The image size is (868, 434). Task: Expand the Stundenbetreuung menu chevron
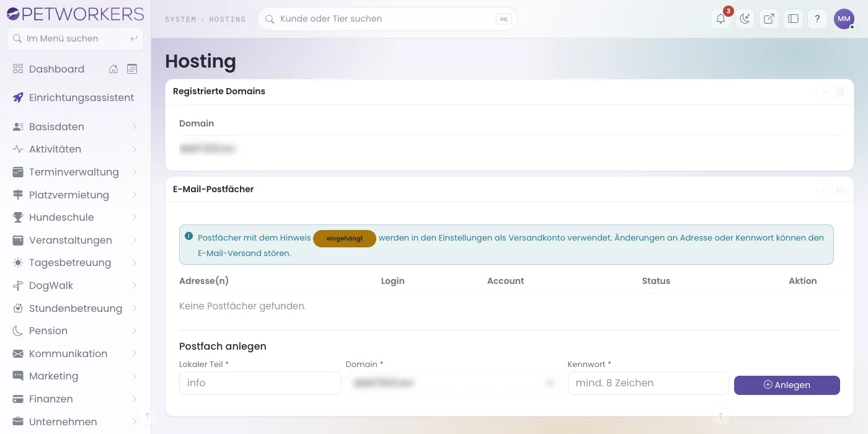click(x=135, y=308)
